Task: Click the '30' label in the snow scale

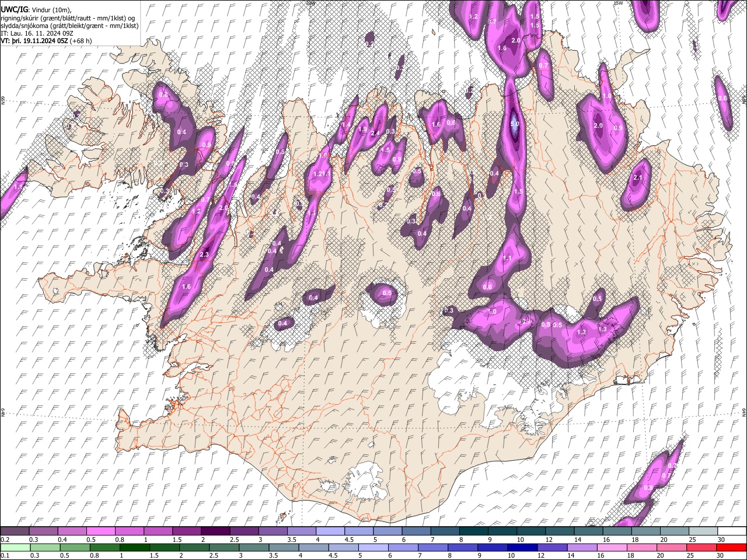Action: tap(721, 540)
